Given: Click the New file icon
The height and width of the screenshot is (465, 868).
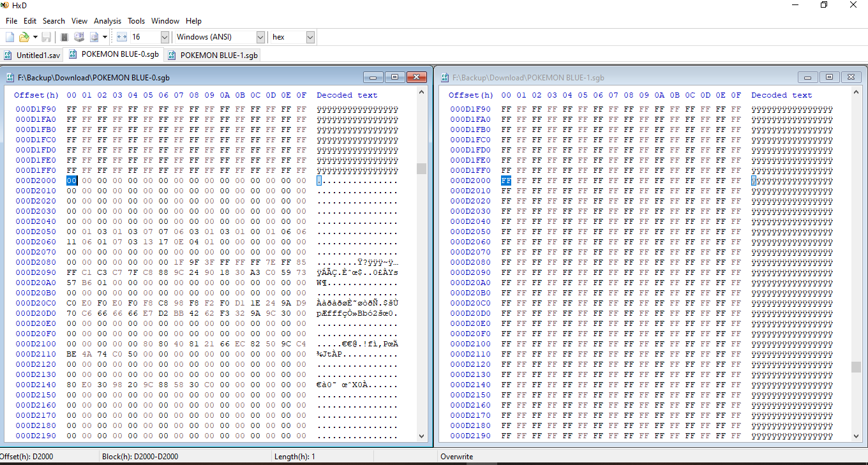Looking at the screenshot, I should (10, 37).
